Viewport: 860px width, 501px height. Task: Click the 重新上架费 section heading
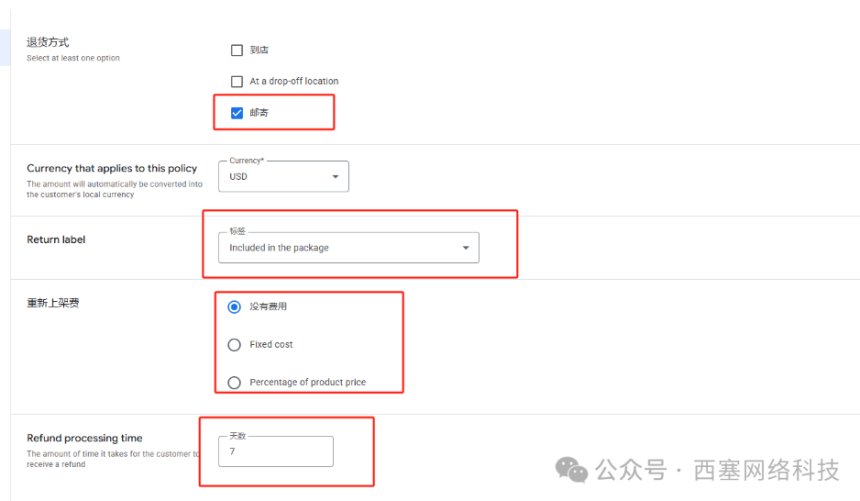53,302
